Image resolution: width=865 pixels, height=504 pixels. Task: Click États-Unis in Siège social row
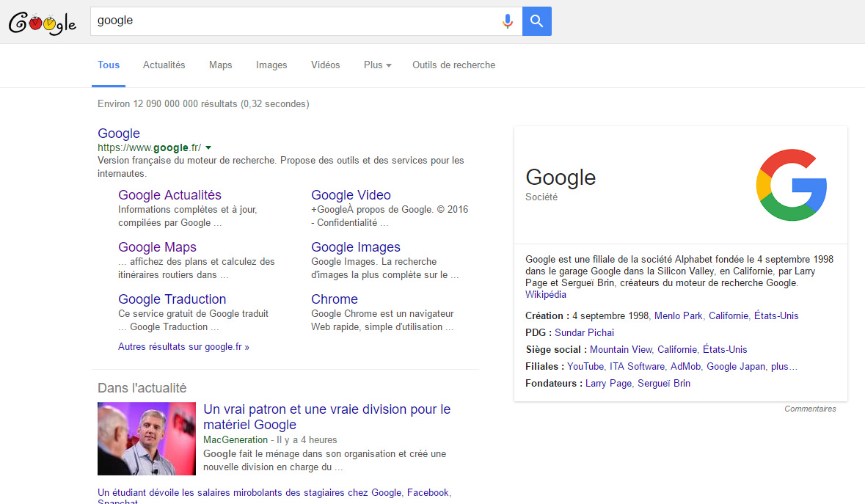click(x=725, y=350)
